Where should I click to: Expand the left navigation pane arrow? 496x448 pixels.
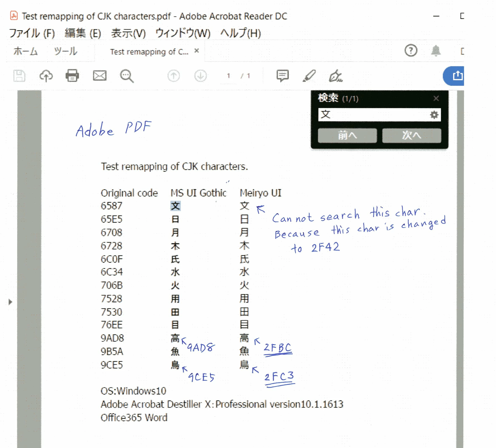10,302
